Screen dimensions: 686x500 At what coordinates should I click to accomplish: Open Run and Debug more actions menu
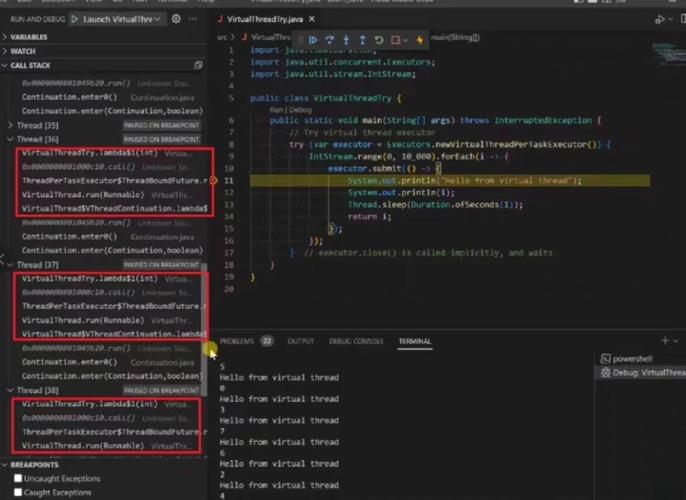192,19
